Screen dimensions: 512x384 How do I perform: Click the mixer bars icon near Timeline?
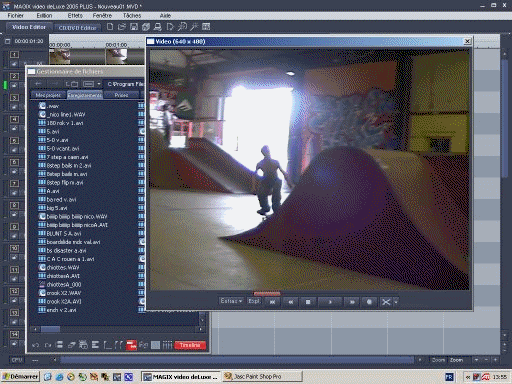167,345
